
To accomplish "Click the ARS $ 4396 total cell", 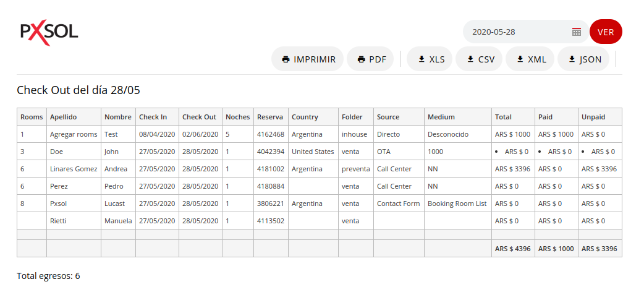I will pyautogui.click(x=513, y=248).
